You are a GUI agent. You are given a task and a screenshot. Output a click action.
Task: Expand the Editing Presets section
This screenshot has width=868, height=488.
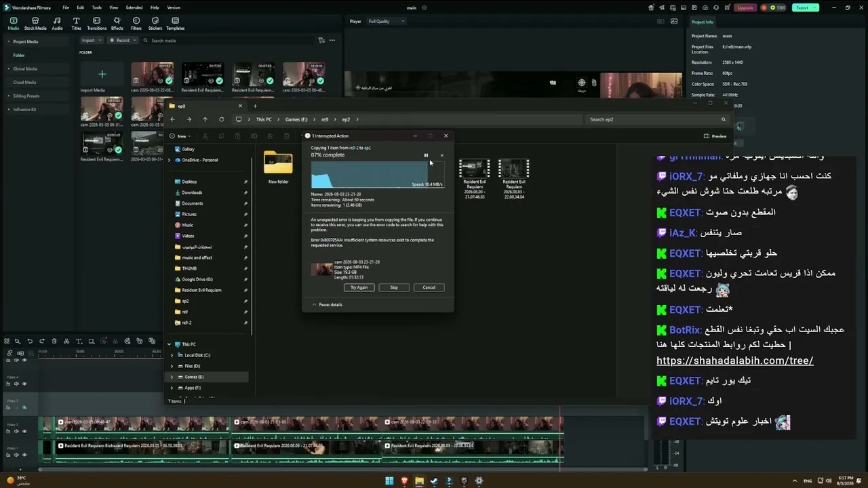coord(9,96)
